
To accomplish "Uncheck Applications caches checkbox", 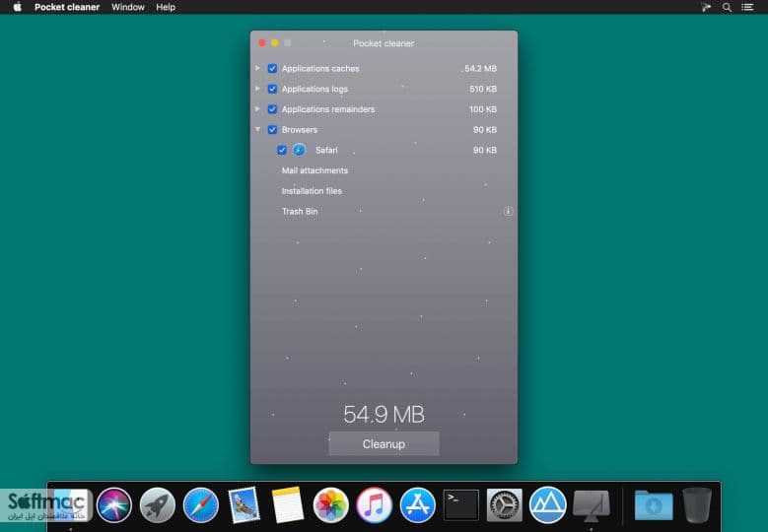I will click(272, 69).
